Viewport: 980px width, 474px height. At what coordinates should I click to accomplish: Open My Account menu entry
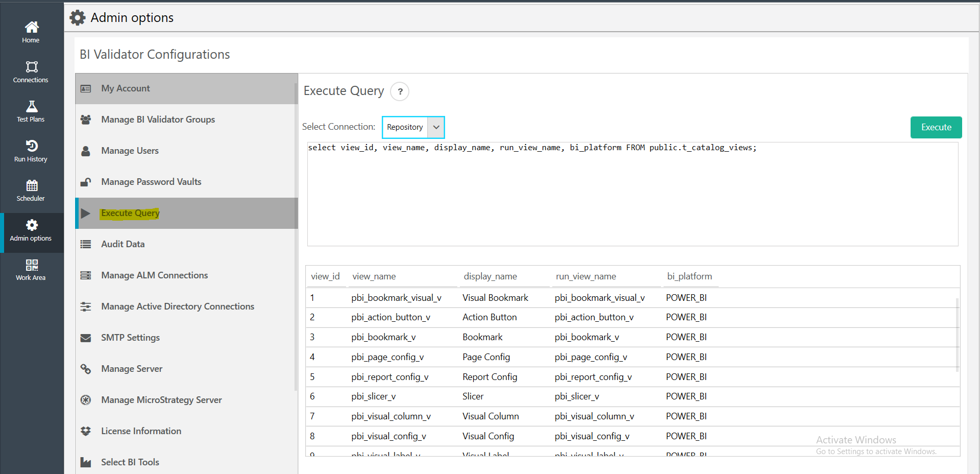186,89
